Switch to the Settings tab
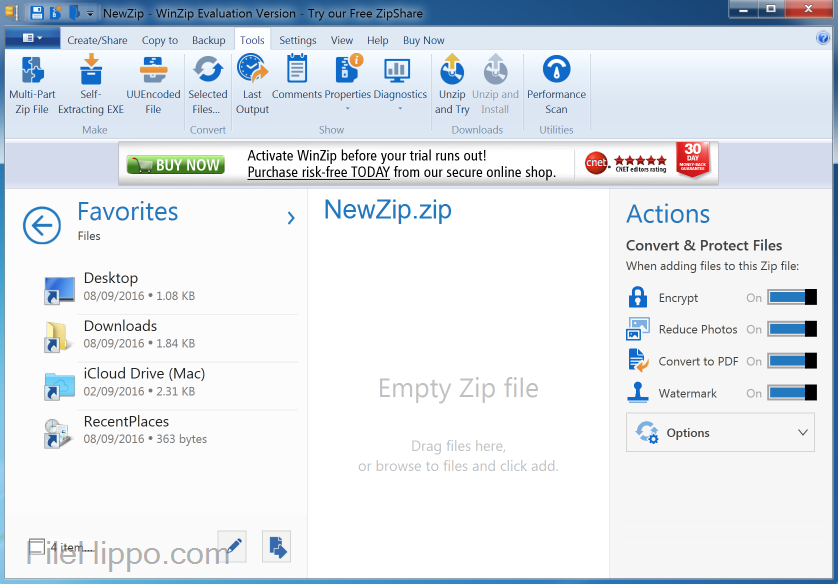Image resolution: width=838 pixels, height=584 pixels. [x=297, y=39]
